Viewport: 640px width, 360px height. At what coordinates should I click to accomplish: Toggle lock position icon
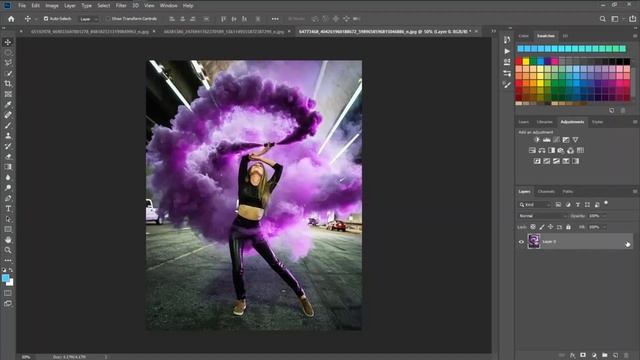(x=551, y=227)
